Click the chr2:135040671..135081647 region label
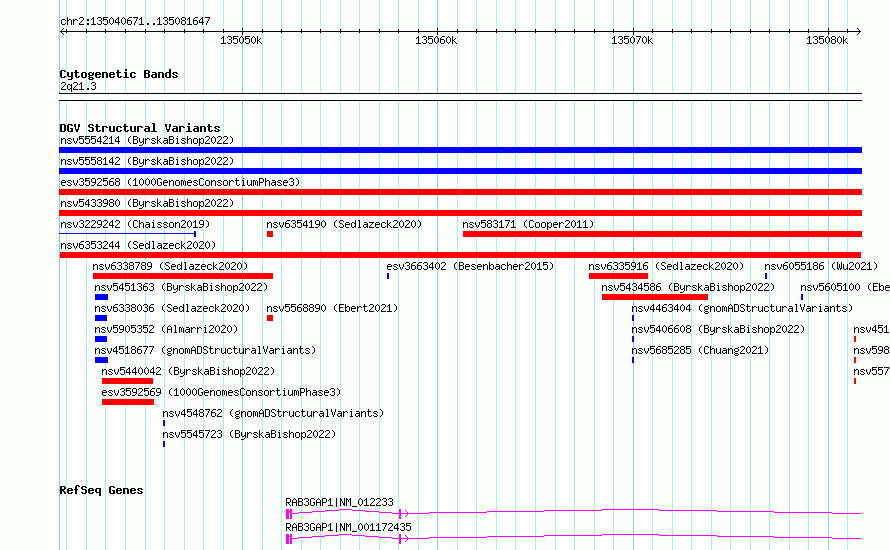 [x=135, y=22]
